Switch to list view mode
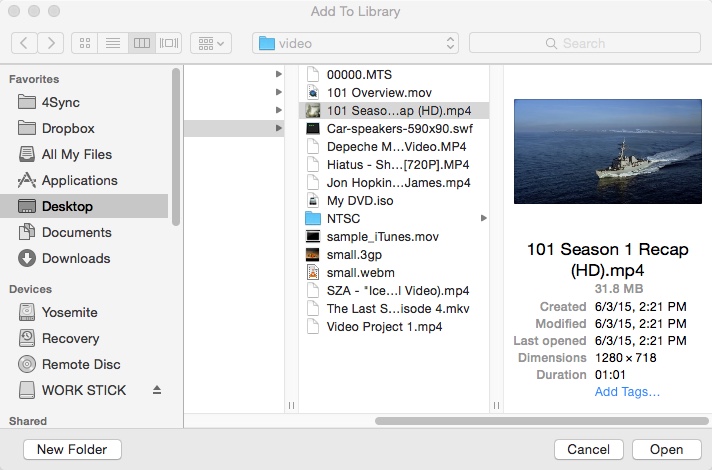Screen dimensions: 712x470 pyautogui.click(x=113, y=43)
